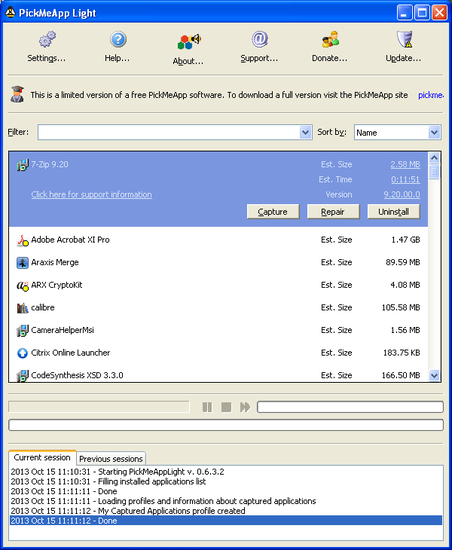Click the Araxis Merge app icon
452x550 pixels.
tap(22, 263)
